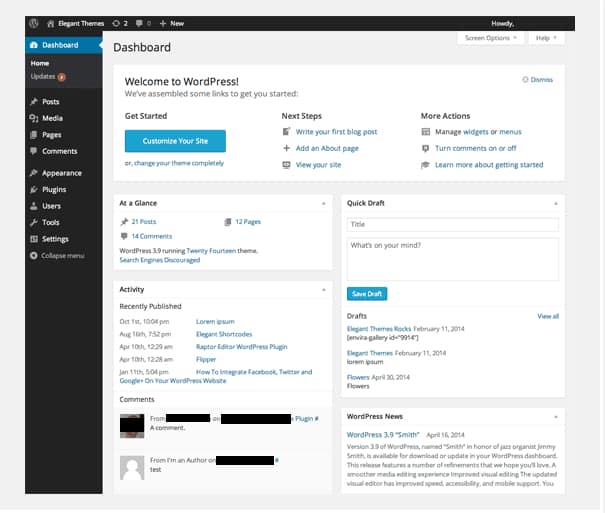The height and width of the screenshot is (513, 605).
Task: Click Search Engines Discouraged link
Action: click(160, 260)
